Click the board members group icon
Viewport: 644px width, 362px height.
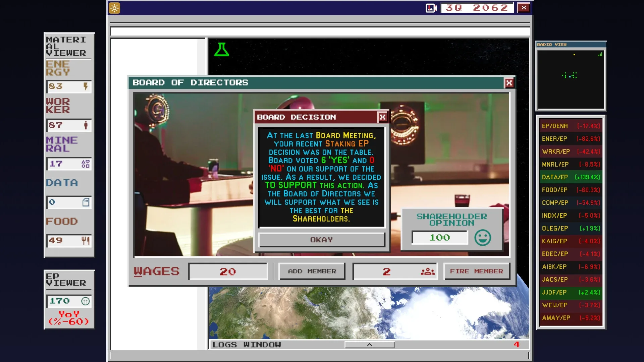pos(428,271)
